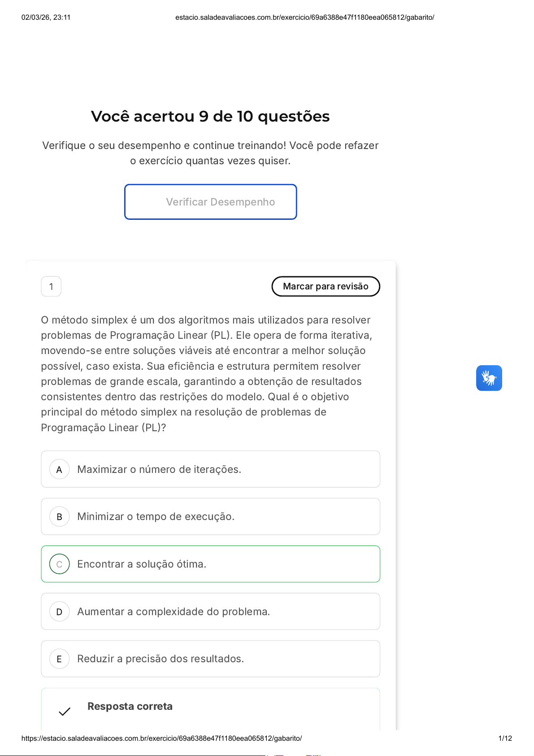Image resolution: width=534 pixels, height=756 pixels.
Task: Click the checkmark icon beside Resposta correta
Action: [x=65, y=711]
